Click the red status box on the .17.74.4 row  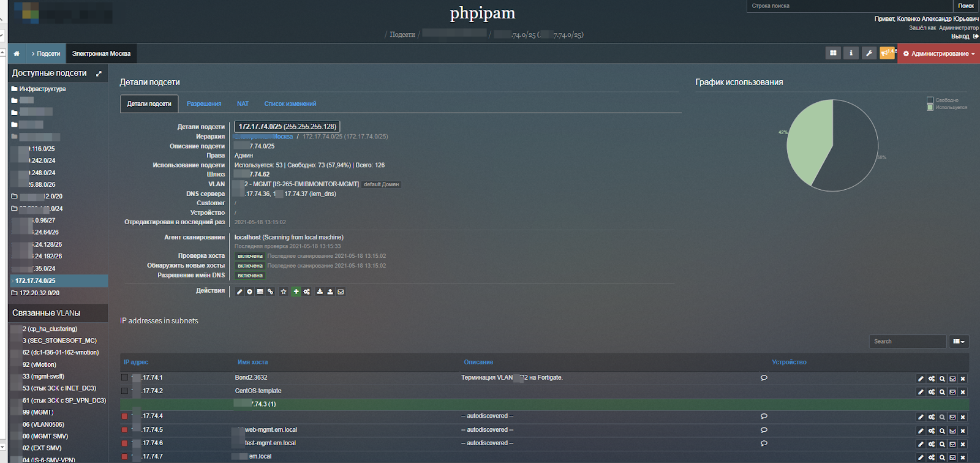[125, 416]
